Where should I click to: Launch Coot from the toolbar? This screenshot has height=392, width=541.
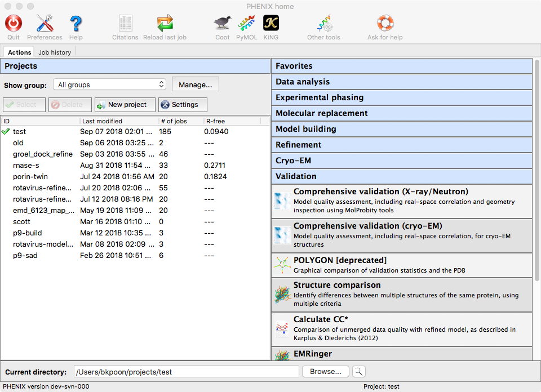coord(222,24)
